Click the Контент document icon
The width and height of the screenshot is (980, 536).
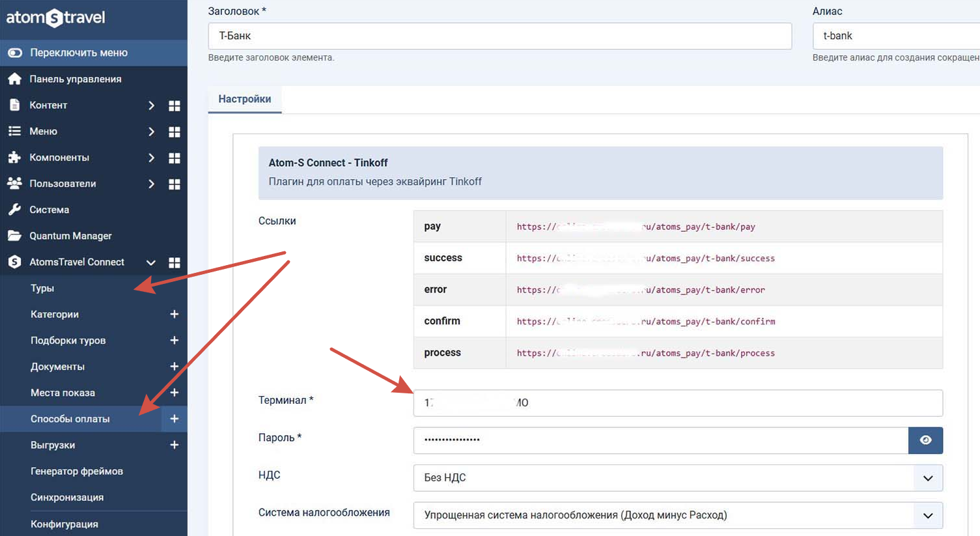pos(14,105)
